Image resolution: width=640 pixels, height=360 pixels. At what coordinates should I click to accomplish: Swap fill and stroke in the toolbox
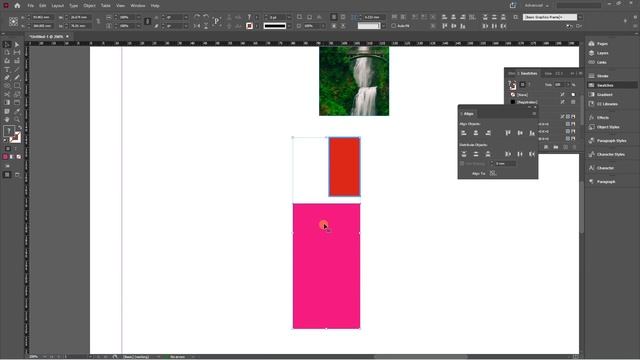point(19,129)
